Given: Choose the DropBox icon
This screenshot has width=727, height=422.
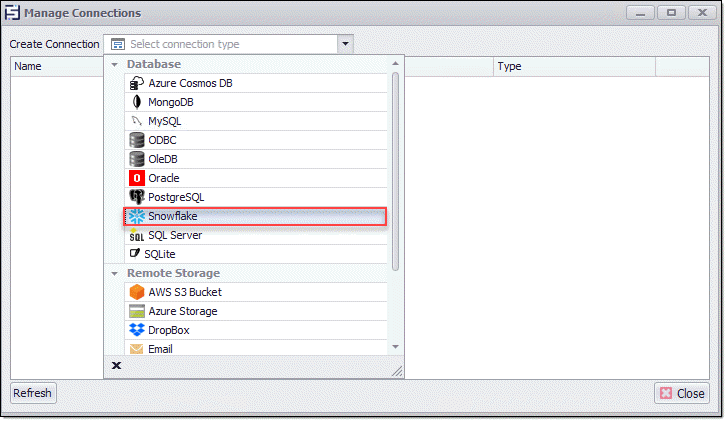Looking at the screenshot, I should (137, 330).
